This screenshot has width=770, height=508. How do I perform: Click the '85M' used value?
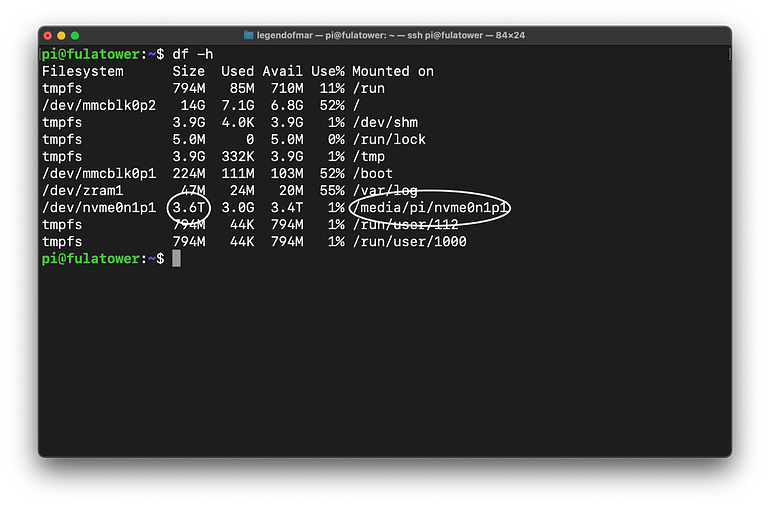[242, 88]
